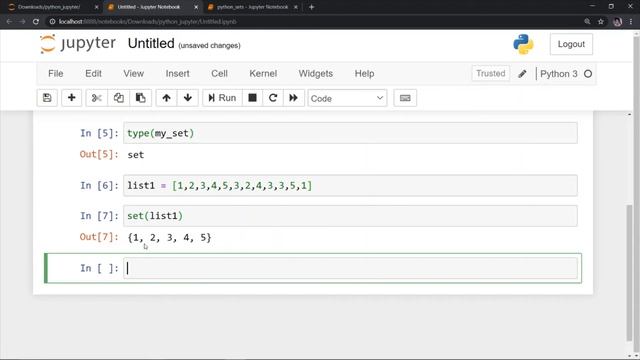The image size is (640, 360).
Task: Click the kernel idle circle indicator
Action: coord(588,74)
